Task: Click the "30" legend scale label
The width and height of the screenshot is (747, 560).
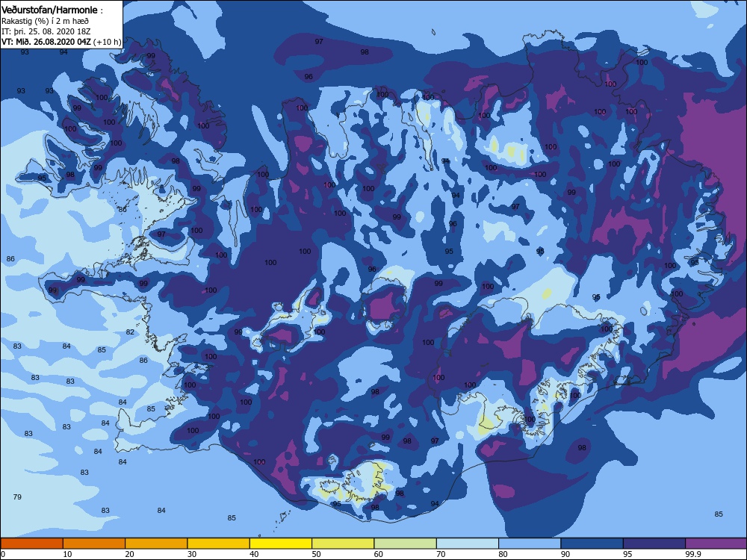Action: pos(192,554)
